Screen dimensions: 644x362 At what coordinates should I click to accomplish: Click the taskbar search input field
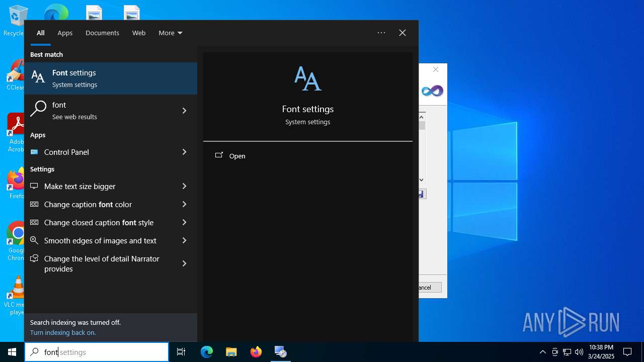[97, 352]
